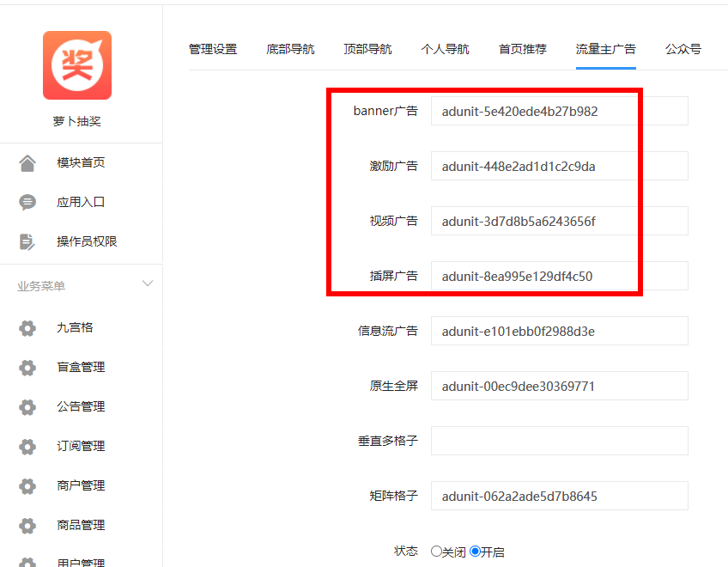The width and height of the screenshot is (728, 567).
Task: Focus the 矩阵格子 input field
Action: click(x=560, y=496)
